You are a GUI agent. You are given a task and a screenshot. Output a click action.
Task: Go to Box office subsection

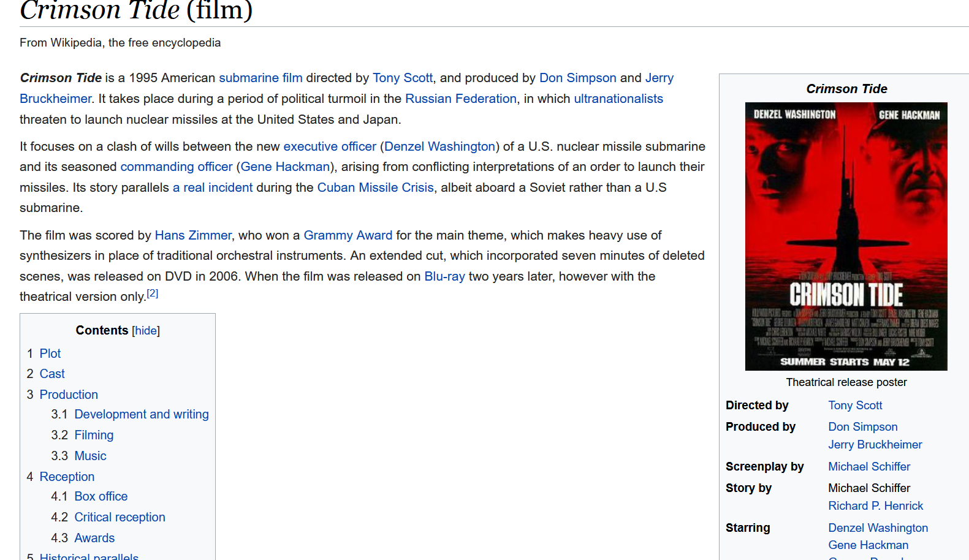point(101,496)
